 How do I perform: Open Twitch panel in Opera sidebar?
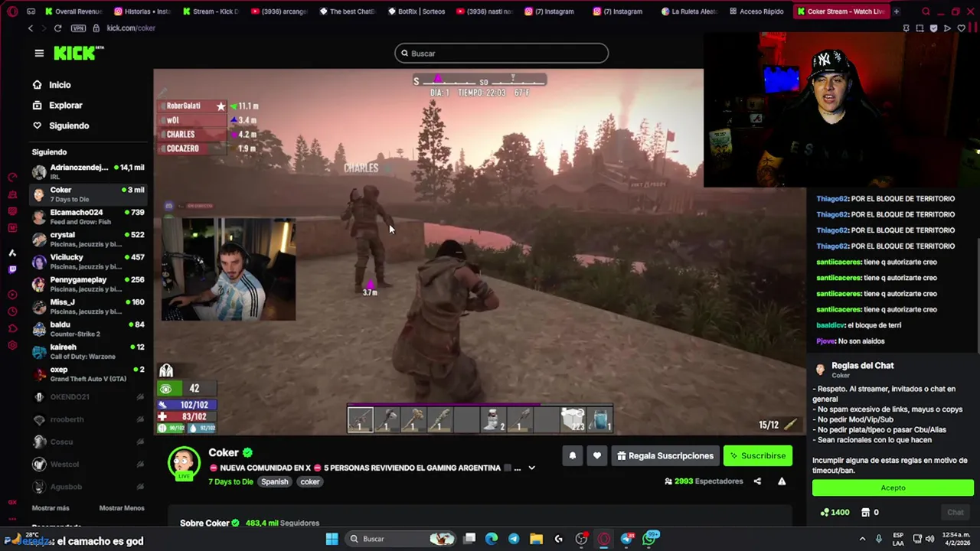pos(11,269)
